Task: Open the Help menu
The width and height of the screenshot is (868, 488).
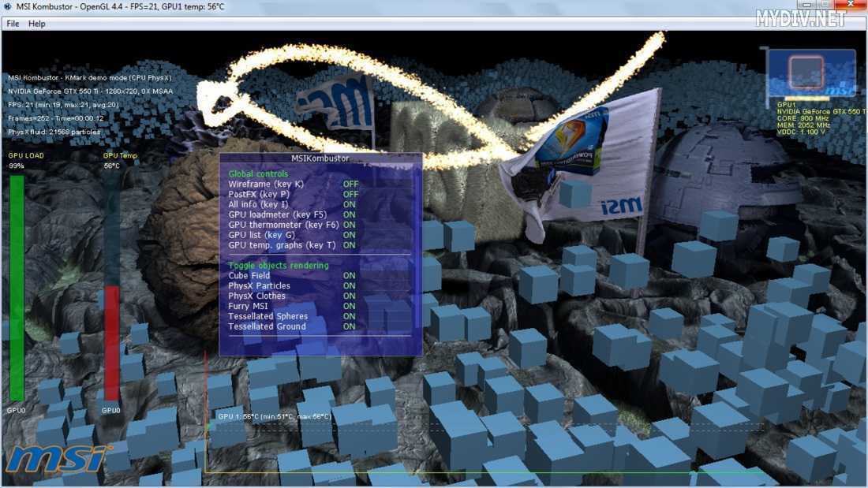Action: (x=37, y=24)
